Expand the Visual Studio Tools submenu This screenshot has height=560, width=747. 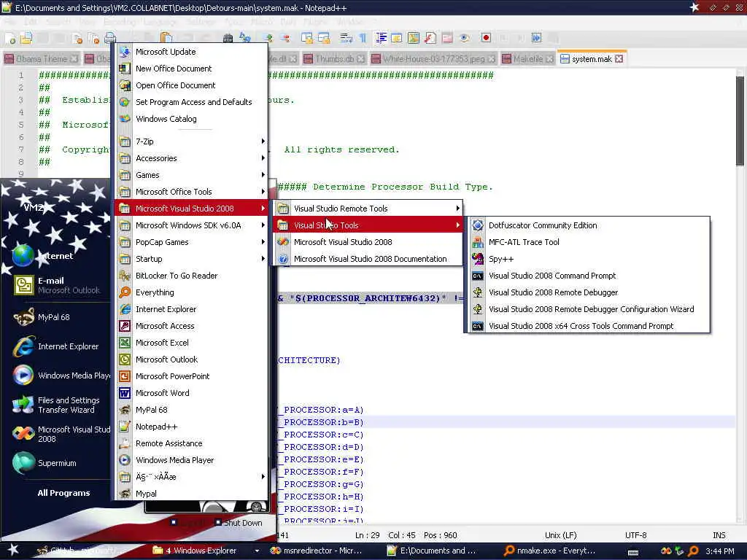pyautogui.click(x=368, y=225)
